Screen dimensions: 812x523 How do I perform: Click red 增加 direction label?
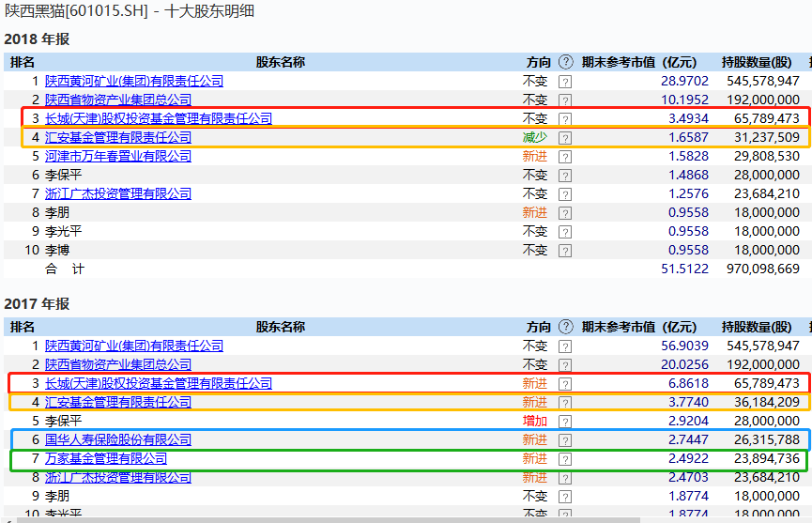tap(535, 421)
